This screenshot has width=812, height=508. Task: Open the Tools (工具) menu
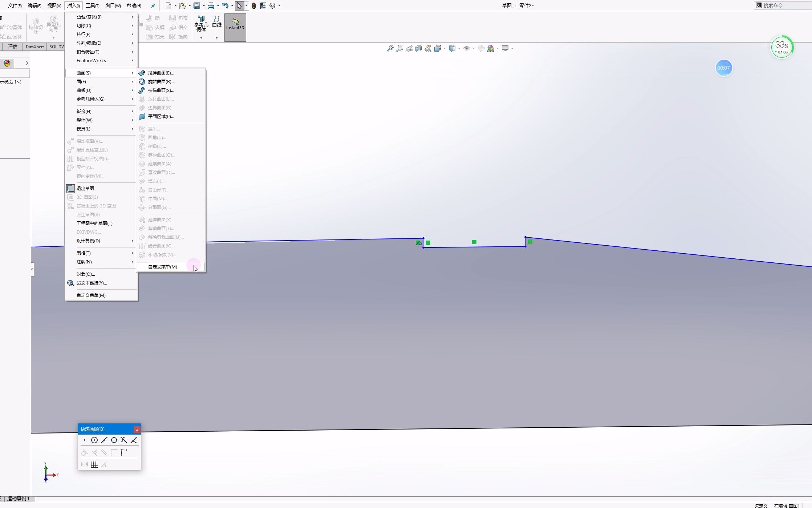92,6
